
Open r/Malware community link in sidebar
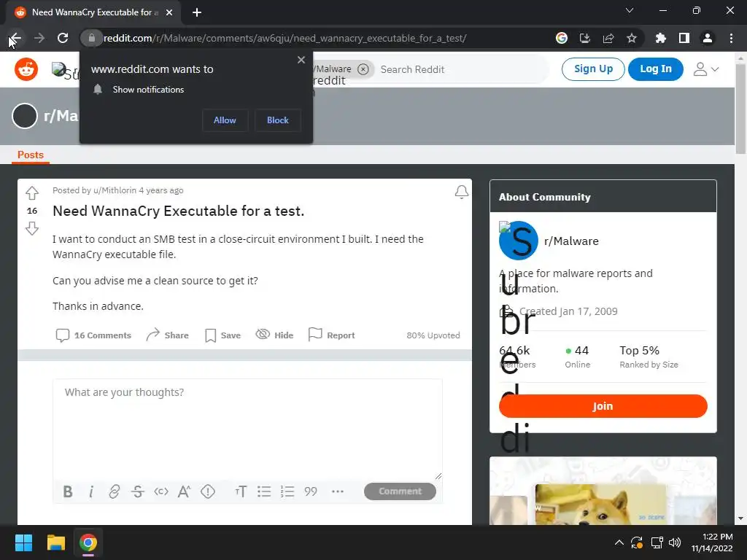tap(571, 241)
